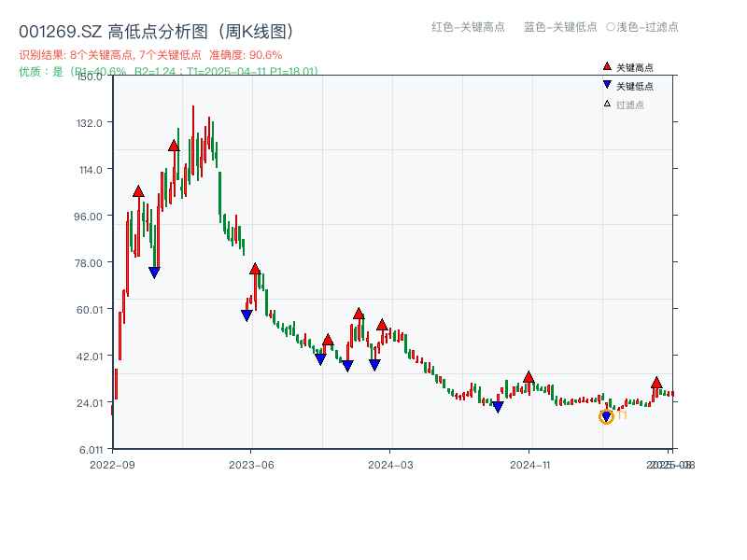Click the orange circled filter point at chart bottom
747x560 pixels.
[606, 415]
